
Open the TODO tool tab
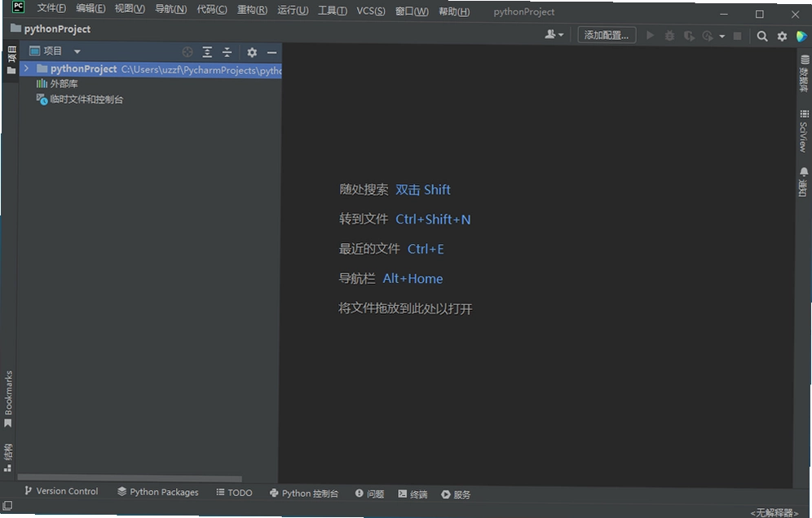[x=234, y=492]
